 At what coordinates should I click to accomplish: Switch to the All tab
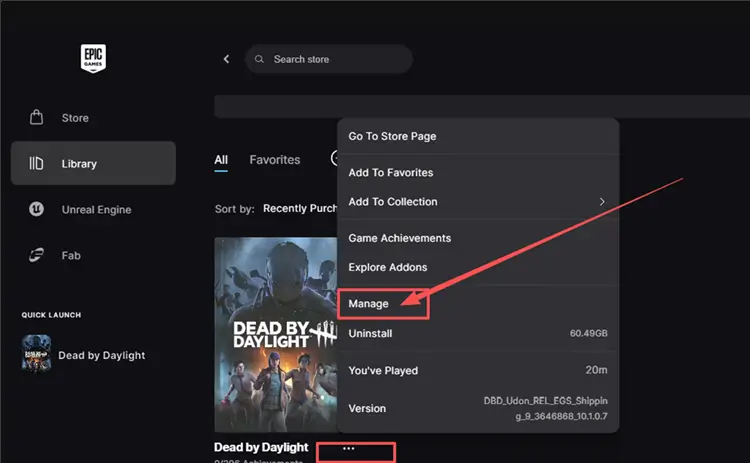[x=221, y=159]
